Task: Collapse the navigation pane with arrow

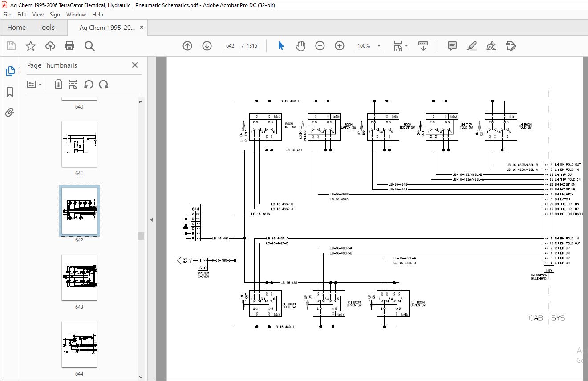Action: coord(151,219)
